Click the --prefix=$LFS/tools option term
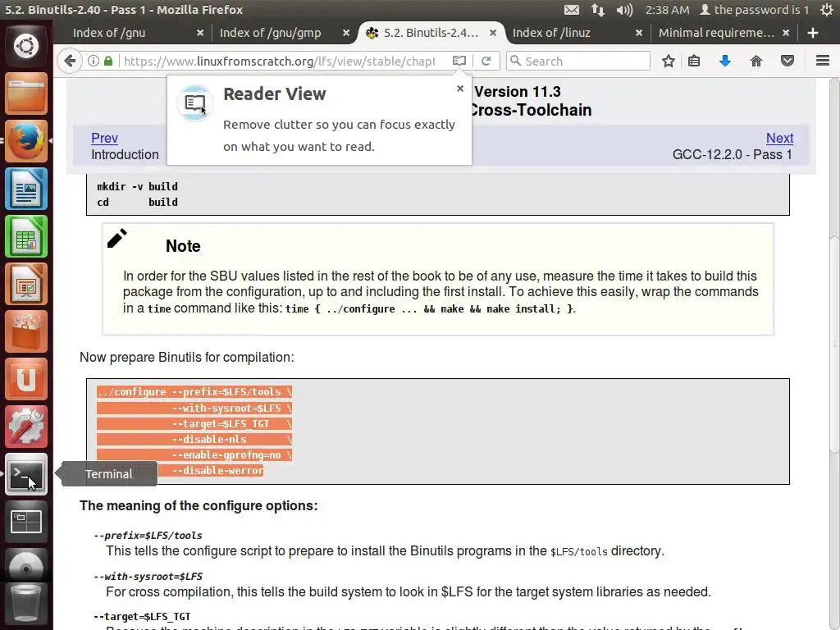This screenshot has height=630, width=840. pyautogui.click(x=148, y=535)
